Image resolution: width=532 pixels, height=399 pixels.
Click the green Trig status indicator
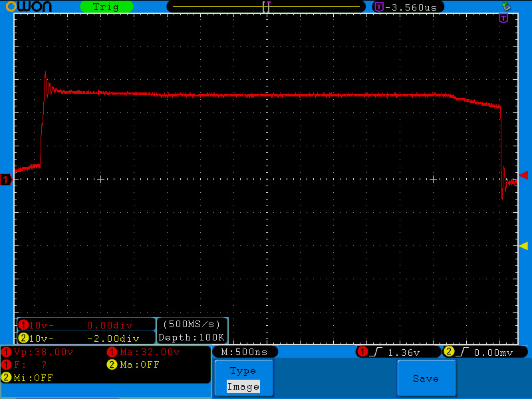tap(106, 7)
